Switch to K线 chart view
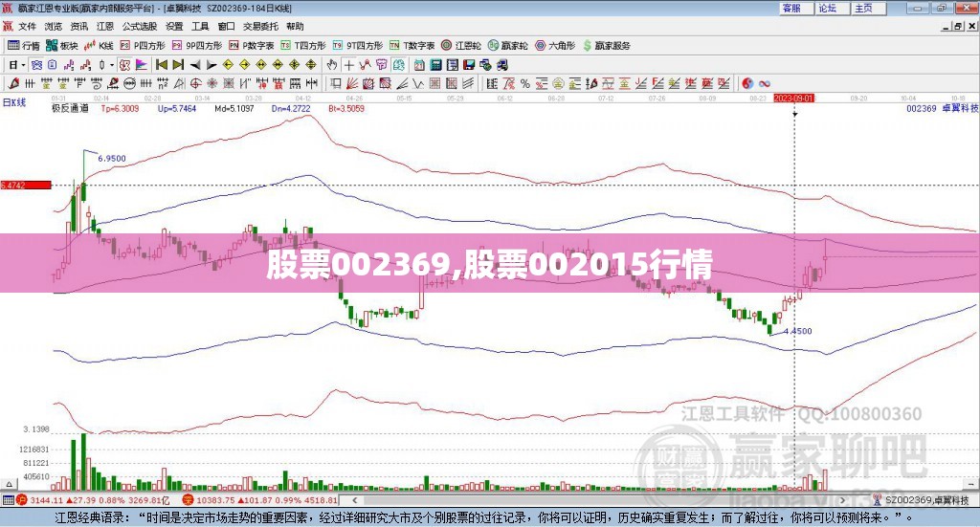The image size is (980, 527). 100,46
